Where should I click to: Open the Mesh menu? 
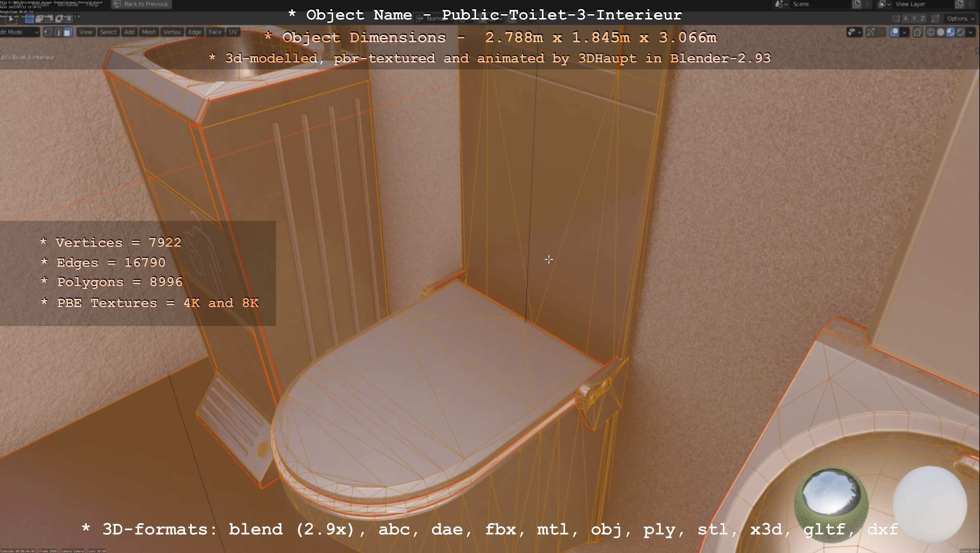[149, 32]
